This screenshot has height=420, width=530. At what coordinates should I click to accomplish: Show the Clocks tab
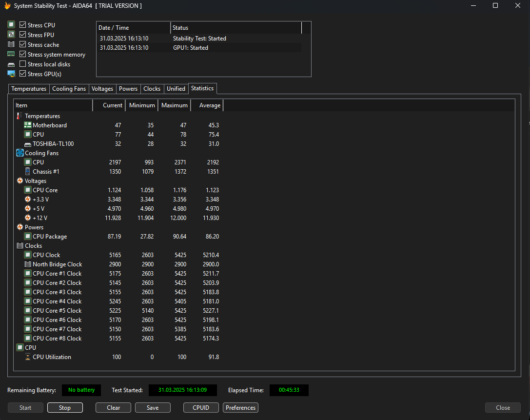click(x=152, y=89)
